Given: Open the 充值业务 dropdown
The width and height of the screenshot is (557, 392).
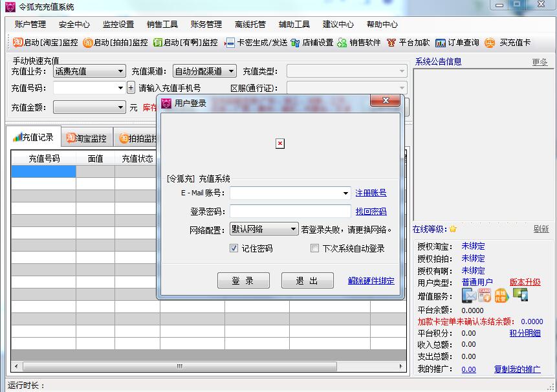Looking at the screenshot, I should point(89,71).
